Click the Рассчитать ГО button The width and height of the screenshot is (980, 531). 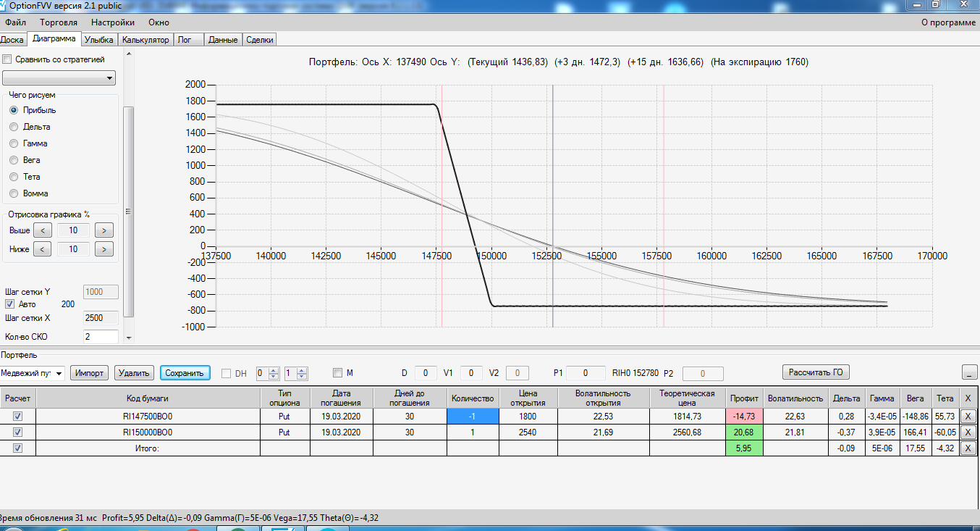(x=816, y=372)
